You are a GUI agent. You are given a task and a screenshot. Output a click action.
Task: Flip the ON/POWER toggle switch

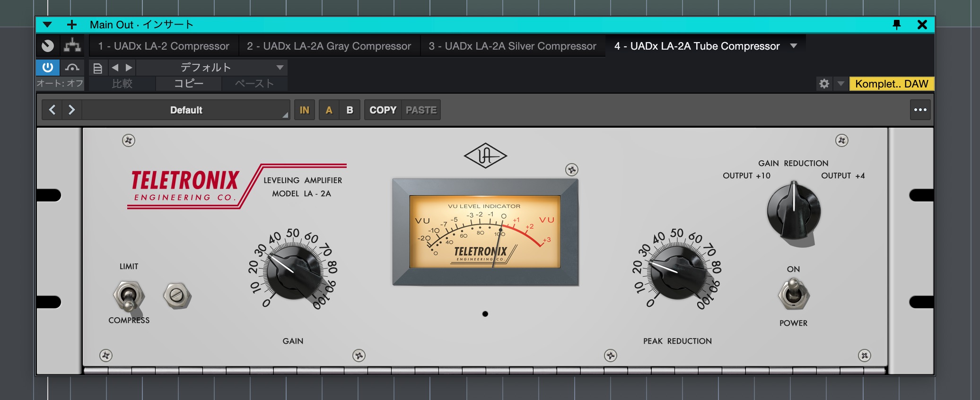point(794,293)
